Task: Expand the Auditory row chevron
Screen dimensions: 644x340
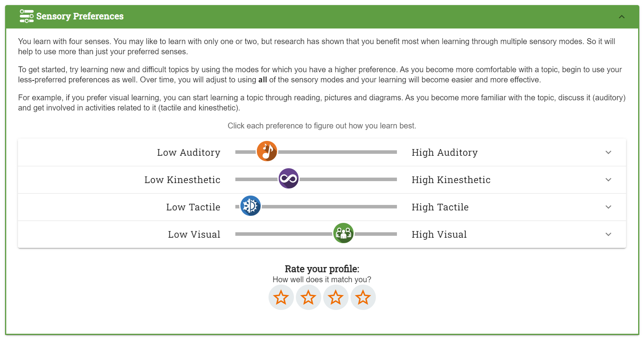Action: pyautogui.click(x=608, y=152)
